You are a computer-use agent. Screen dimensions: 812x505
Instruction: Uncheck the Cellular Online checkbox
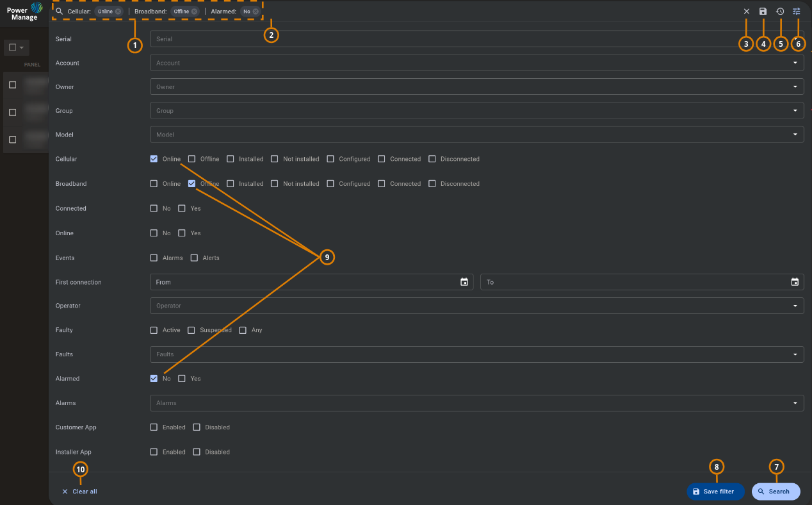click(x=154, y=158)
